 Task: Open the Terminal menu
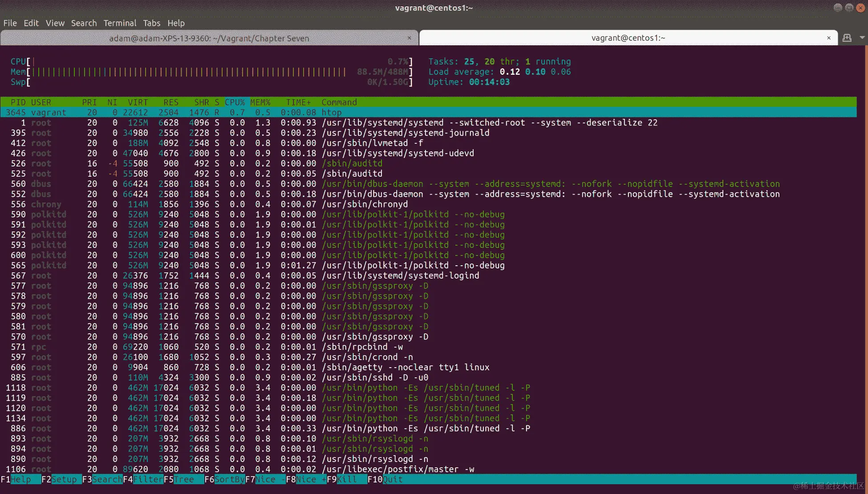(120, 23)
